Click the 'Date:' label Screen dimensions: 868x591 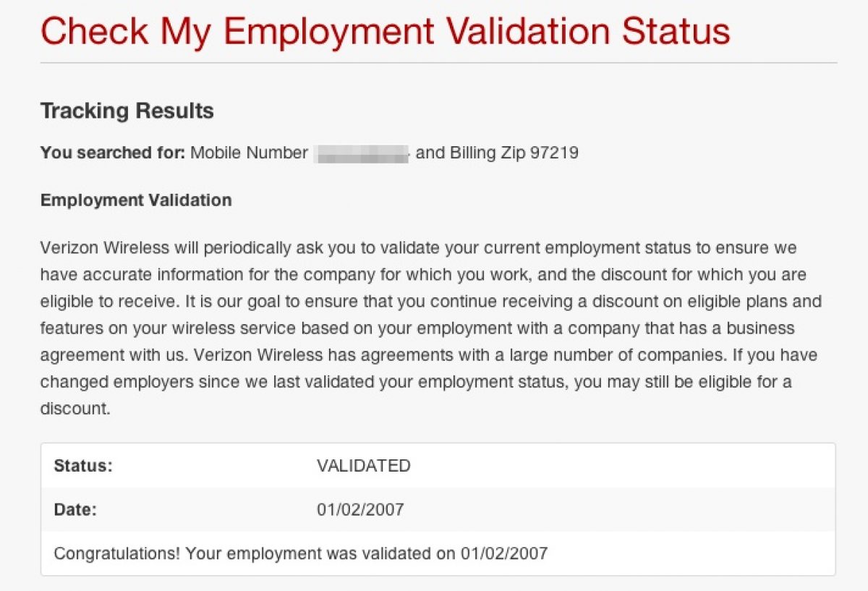(75, 510)
